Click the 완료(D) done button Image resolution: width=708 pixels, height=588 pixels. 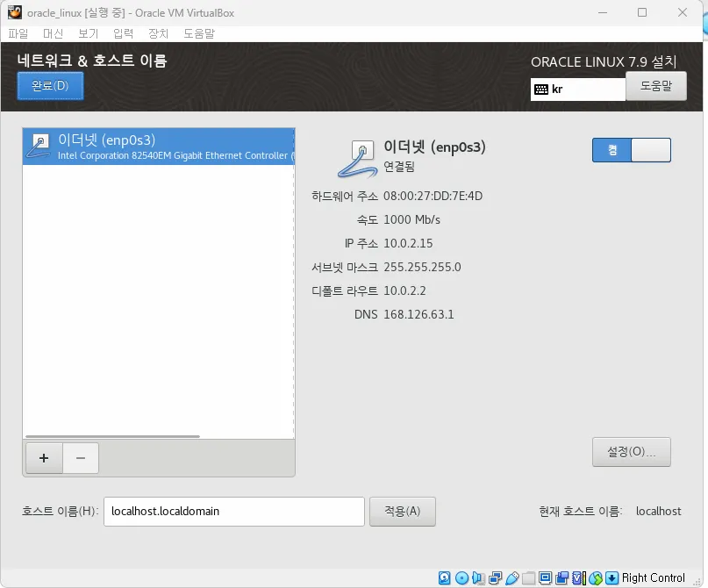50,85
